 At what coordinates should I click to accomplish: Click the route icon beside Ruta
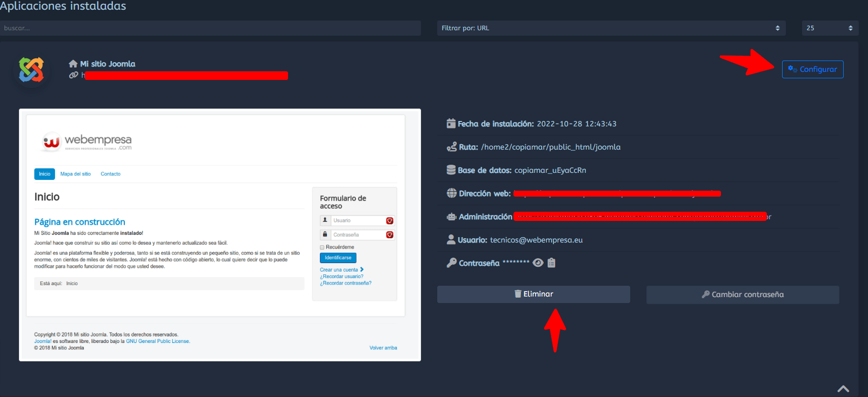(451, 147)
